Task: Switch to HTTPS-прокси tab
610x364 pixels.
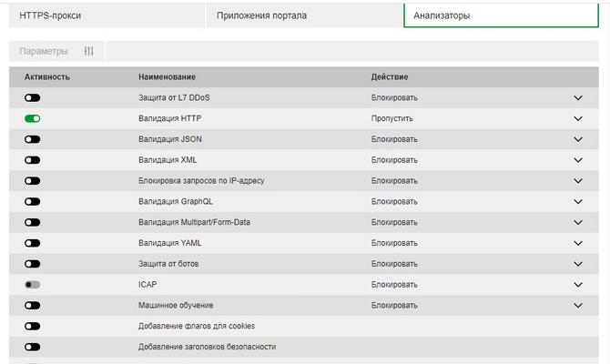Action: point(50,15)
